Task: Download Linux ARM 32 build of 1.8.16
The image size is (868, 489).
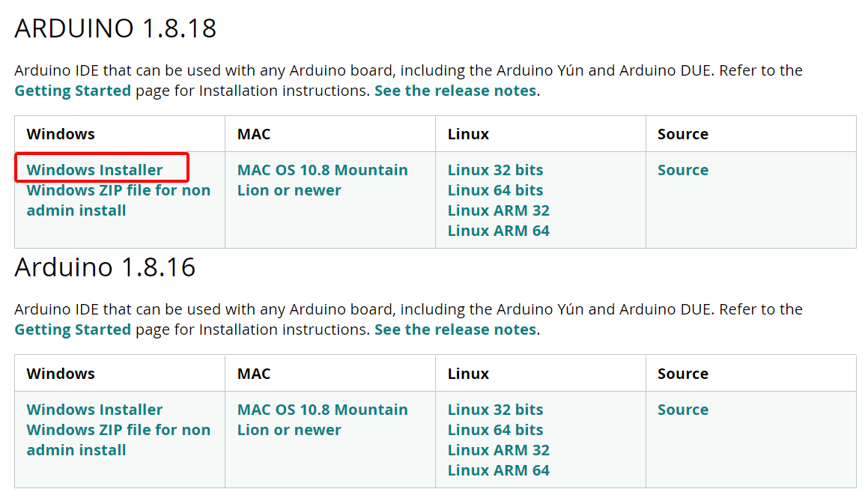Action: [498, 449]
